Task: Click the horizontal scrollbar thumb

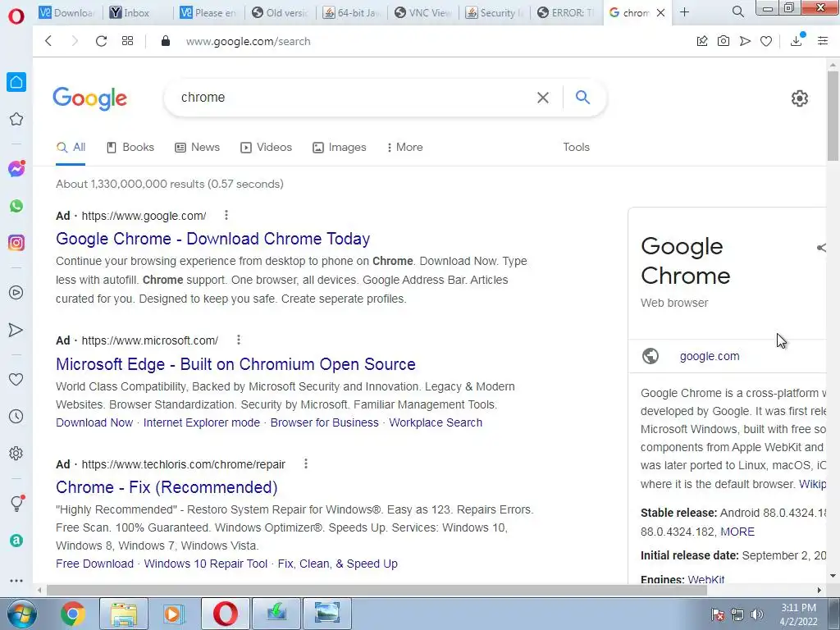Action: pyautogui.click(x=377, y=591)
